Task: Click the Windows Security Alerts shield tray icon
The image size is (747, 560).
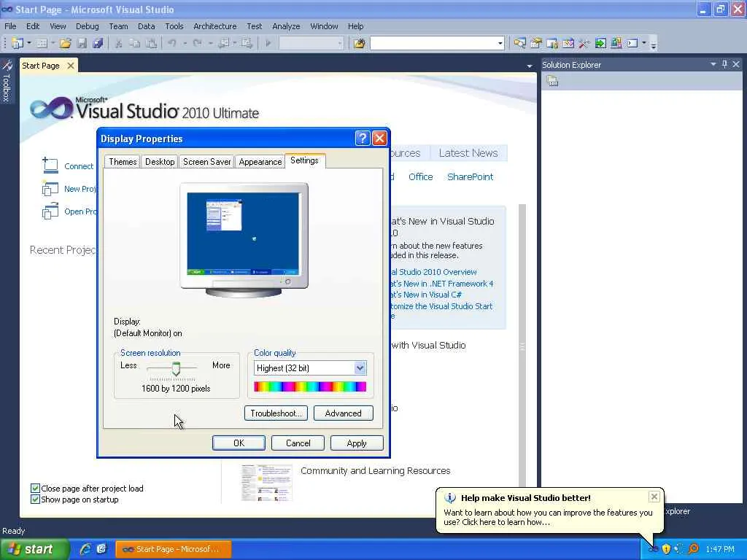Action: tap(667, 549)
